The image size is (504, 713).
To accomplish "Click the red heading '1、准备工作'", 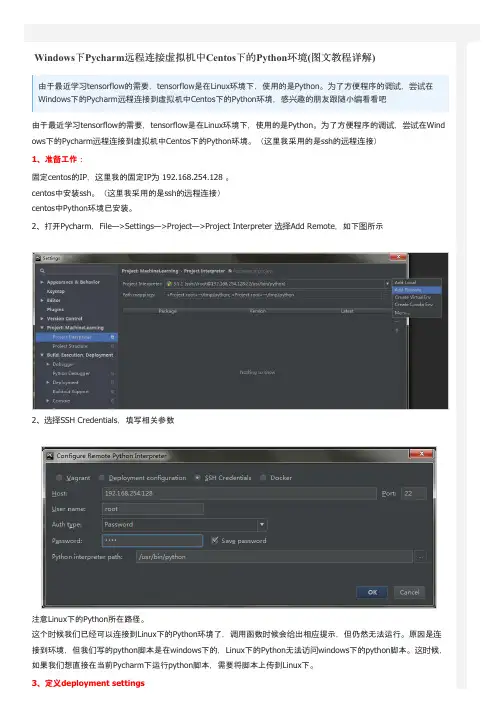I will tap(55, 159).
